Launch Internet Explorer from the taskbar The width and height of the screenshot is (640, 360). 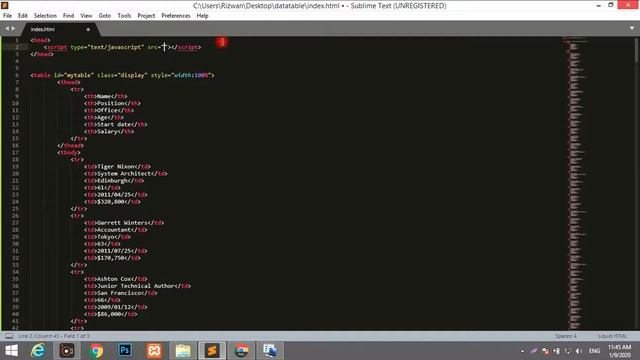[x=38, y=351]
